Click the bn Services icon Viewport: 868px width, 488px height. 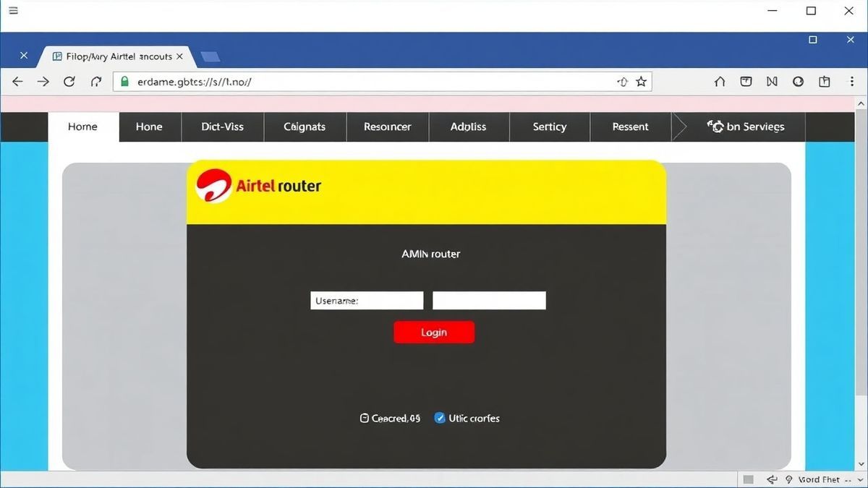715,127
